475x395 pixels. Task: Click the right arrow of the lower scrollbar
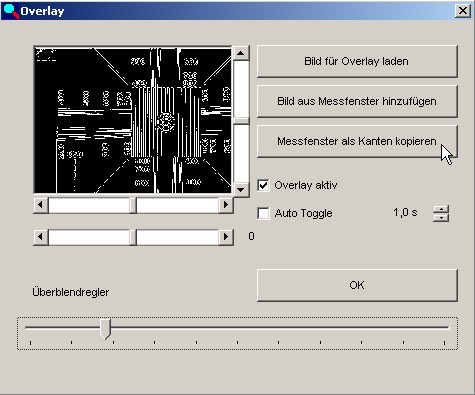click(226, 237)
